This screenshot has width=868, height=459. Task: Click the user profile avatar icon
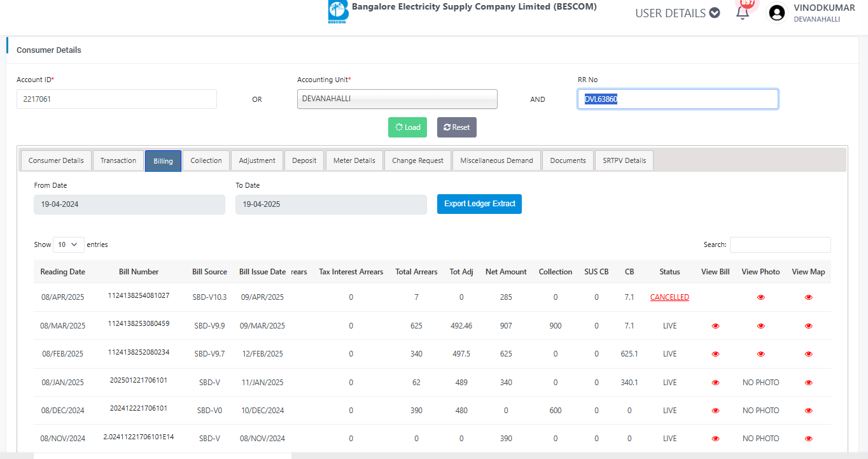777,13
